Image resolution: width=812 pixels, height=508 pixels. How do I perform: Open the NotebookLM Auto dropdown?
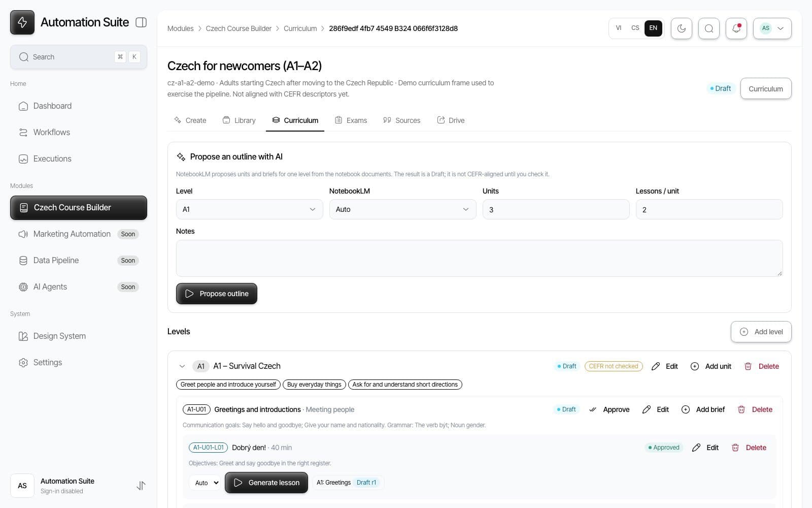click(402, 209)
